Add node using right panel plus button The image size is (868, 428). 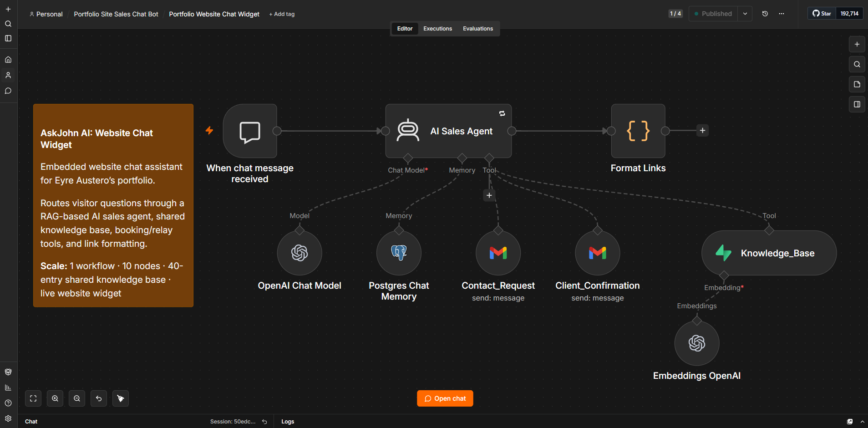(857, 44)
